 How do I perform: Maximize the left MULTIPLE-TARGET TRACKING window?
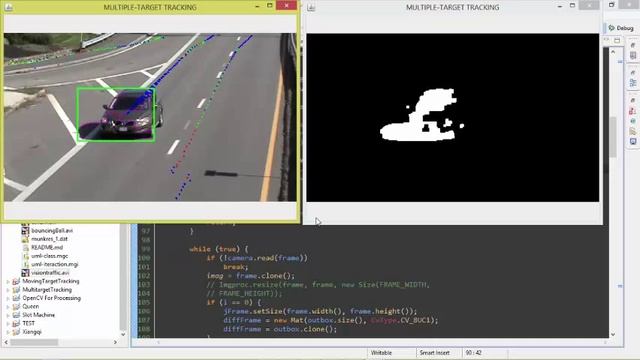point(270,5)
